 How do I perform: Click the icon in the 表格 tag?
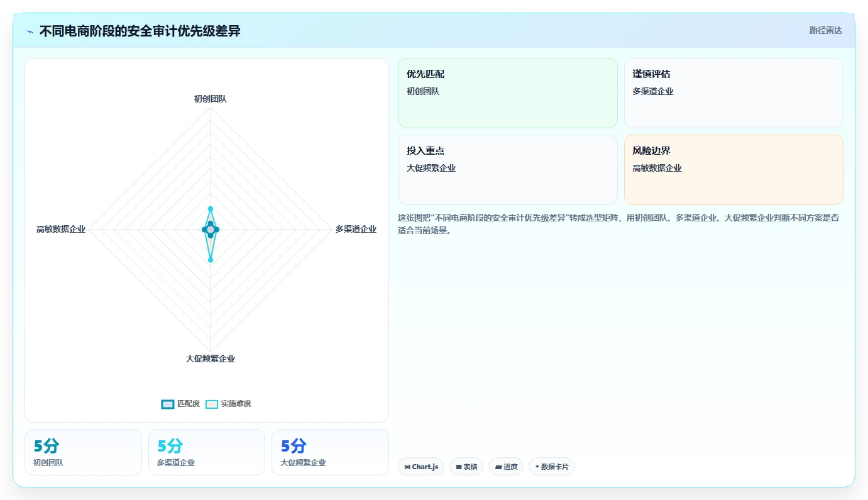point(459,467)
